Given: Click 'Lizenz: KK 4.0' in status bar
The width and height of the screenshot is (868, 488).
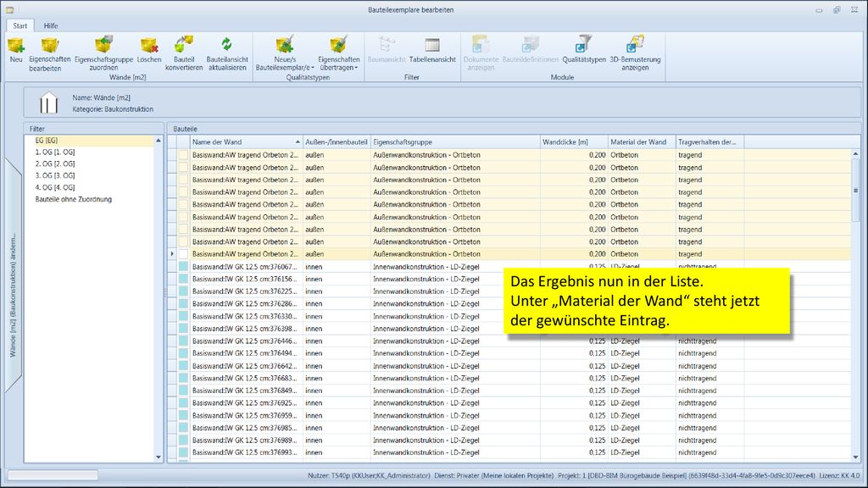Looking at the screenshot, I should pyautogui.click(x=839, y=475).
